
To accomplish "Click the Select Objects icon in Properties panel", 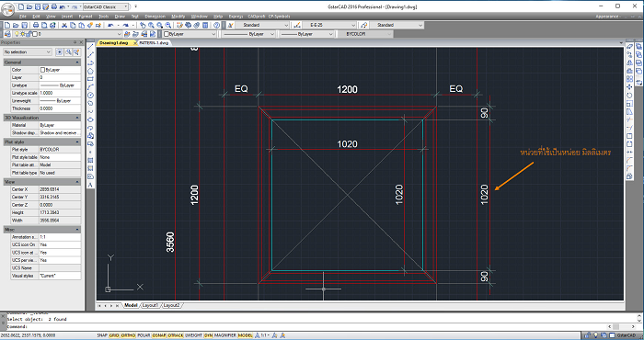I will tap(68, 52).
